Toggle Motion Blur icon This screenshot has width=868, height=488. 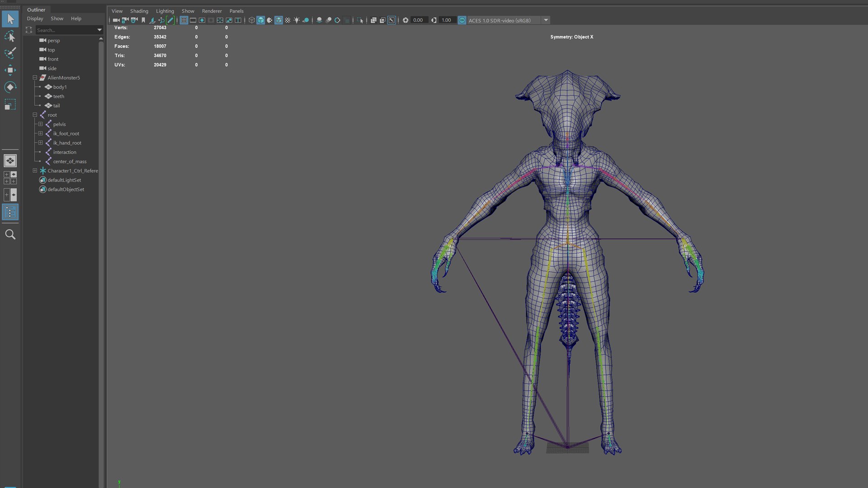[329, 20]
